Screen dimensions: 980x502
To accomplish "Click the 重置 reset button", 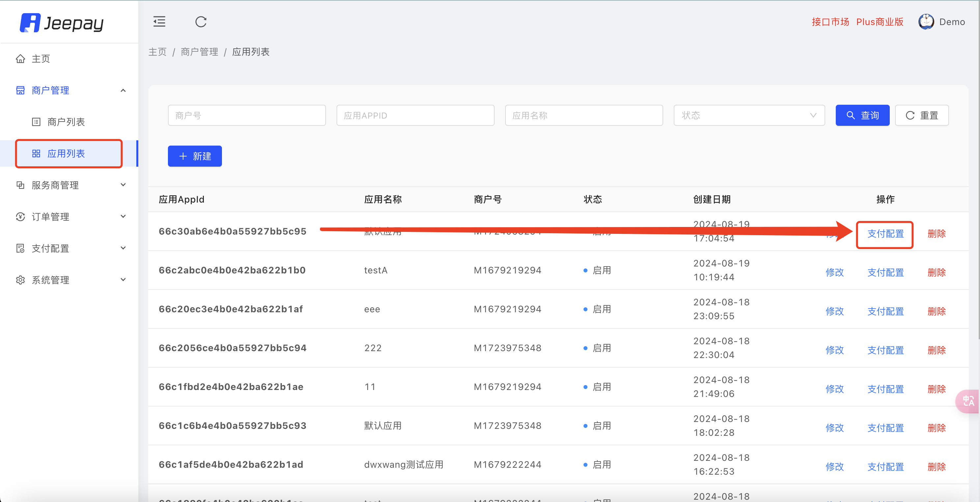I will (921, 115).
